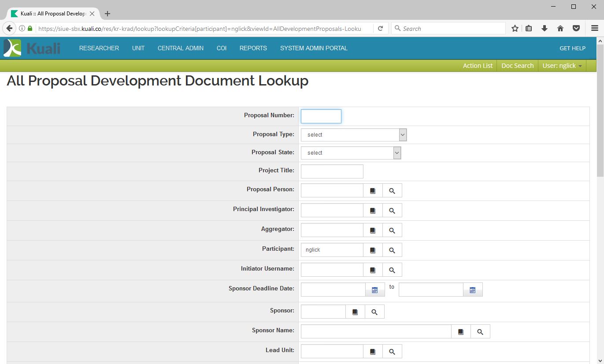Screen dimensions: 604x364
Task: Open the User: nglick dropdown menu
Action: click(x=562, y=66)
